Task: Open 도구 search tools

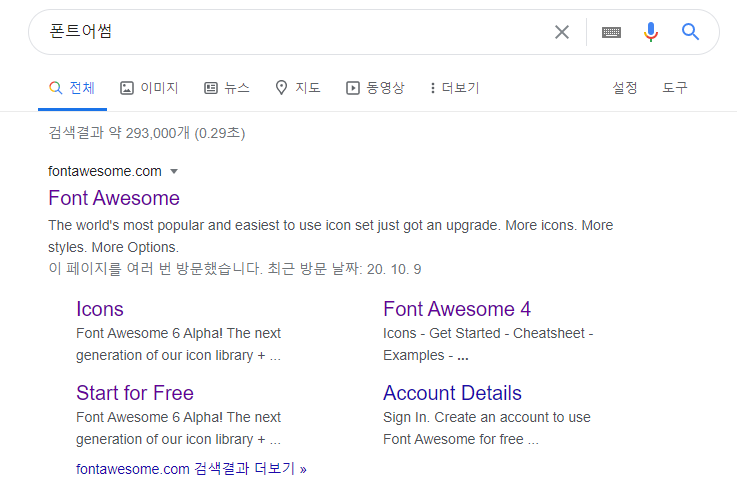Action: click(x=675, y=87)
